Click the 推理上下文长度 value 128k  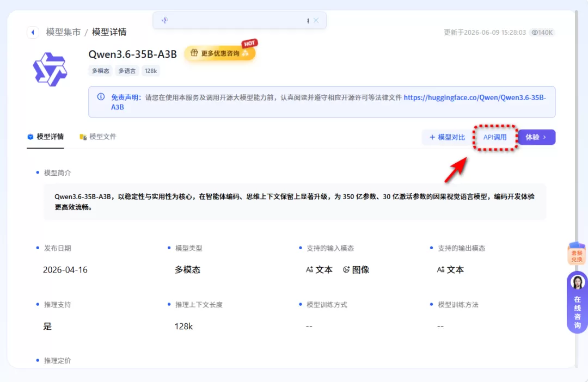point(184,326)
